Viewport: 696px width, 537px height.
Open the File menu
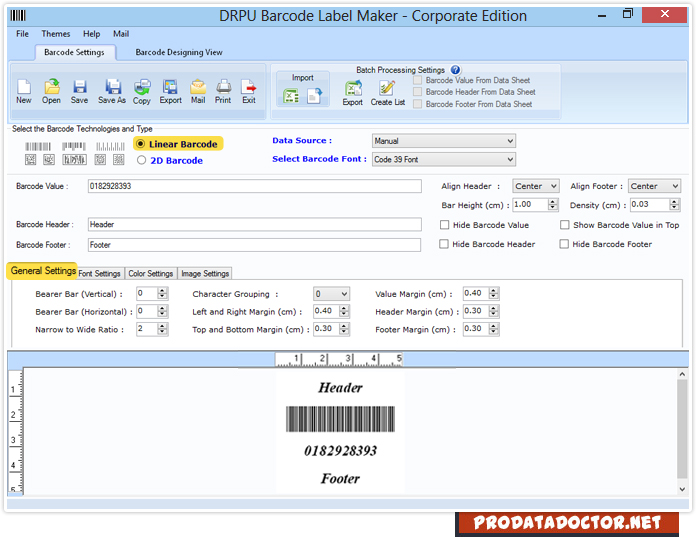pos(22,34)
